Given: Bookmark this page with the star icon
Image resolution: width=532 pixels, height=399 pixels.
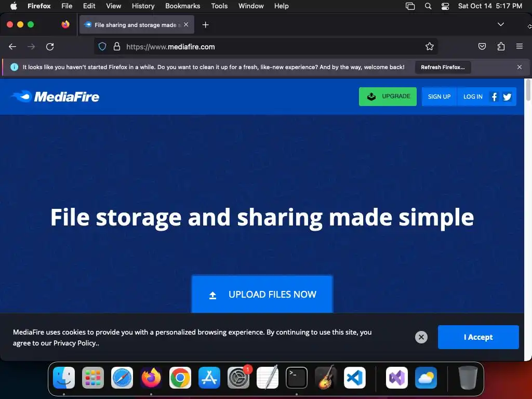Looking at the screenshot, I should [429, 46].
